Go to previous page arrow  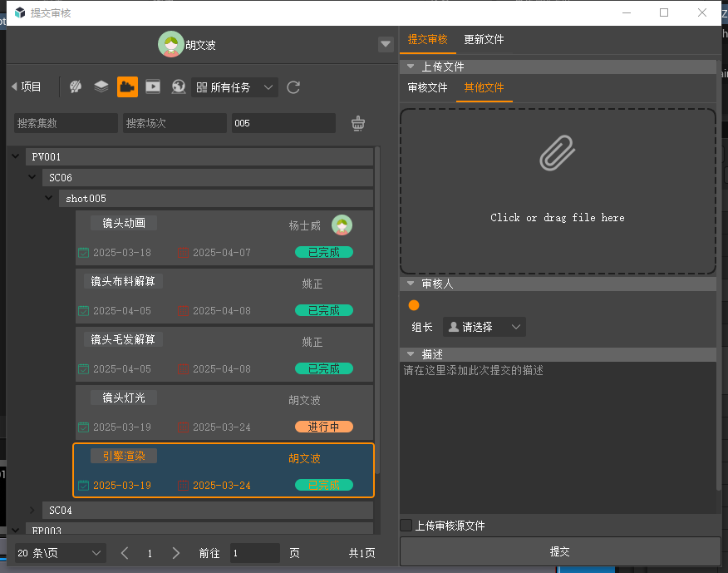(x=125, y=553)
